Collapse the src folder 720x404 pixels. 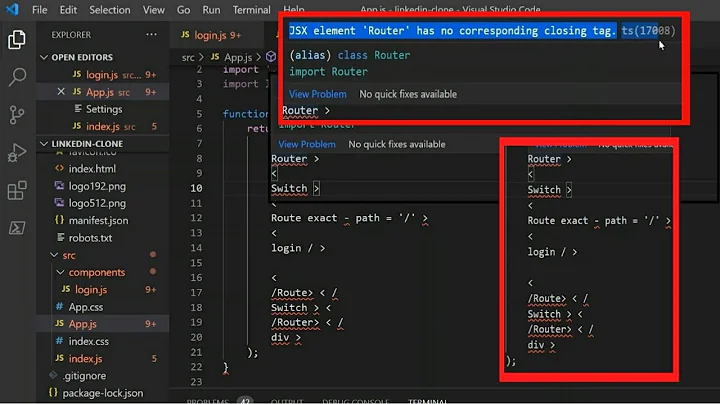[x=54, y=255]
